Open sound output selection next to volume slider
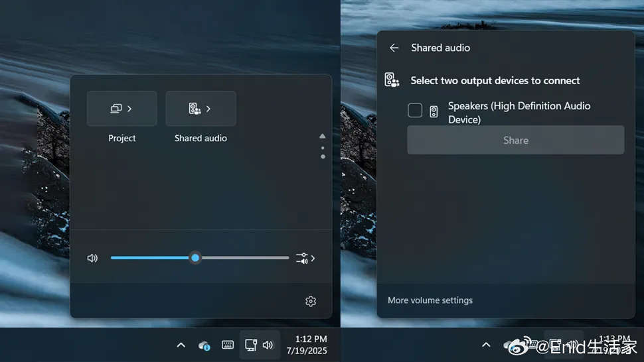Viewport: 644px width, 362px height. pos(305,259)
